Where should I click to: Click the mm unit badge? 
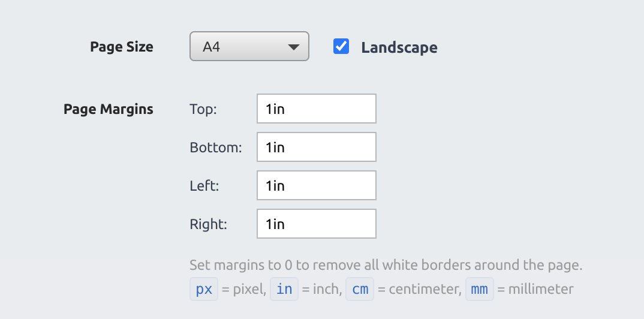tap(479, 289)
